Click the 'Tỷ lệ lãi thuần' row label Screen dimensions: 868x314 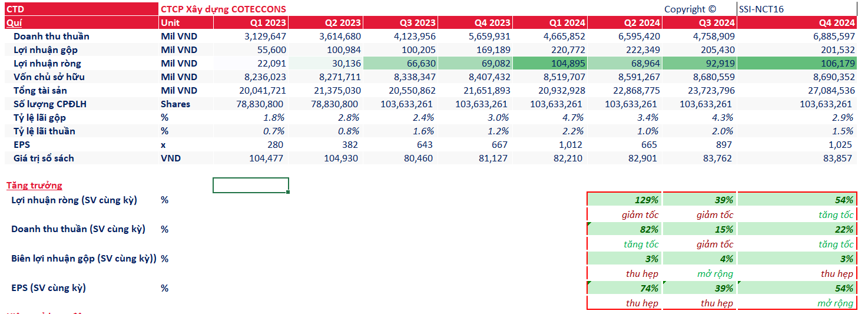[x=44, y=131]
